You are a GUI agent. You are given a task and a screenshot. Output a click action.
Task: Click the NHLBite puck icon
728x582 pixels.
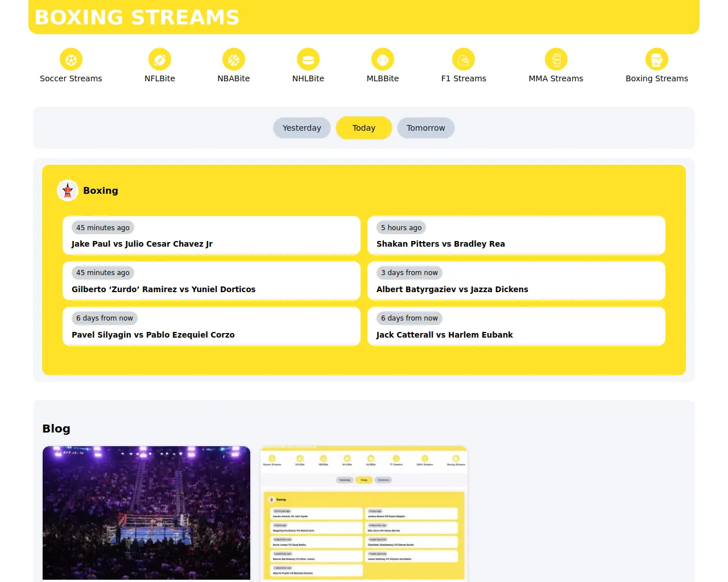(x=308, y=59)
